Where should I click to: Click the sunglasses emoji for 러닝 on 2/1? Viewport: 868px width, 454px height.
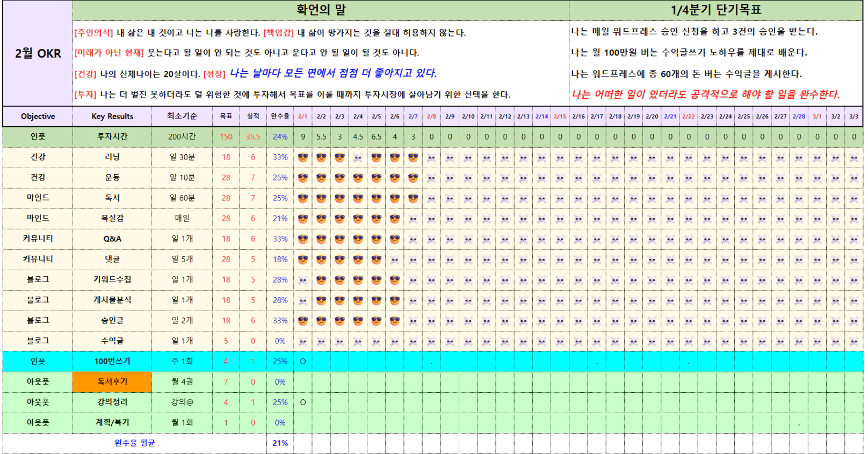click(x=303, y=157)
